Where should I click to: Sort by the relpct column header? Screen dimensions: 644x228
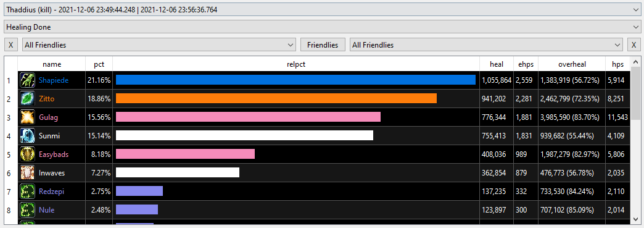(x=296, y=64)
